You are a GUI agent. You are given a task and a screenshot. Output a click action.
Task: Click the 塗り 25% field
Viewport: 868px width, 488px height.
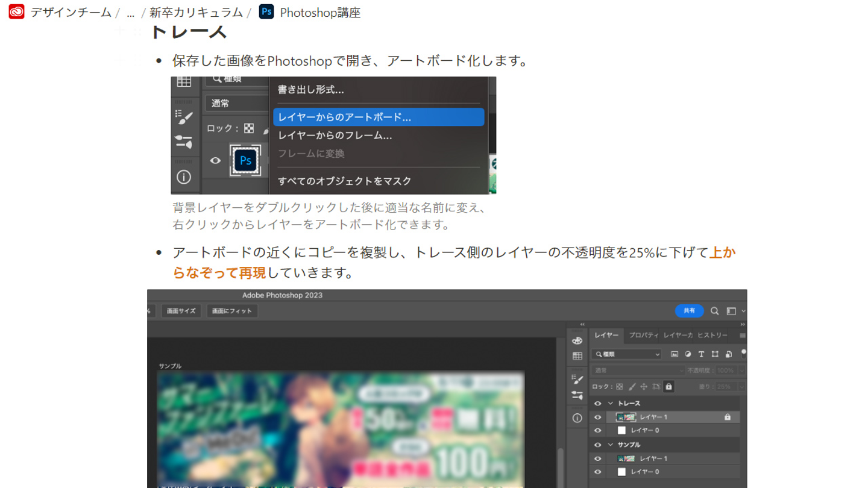pos(726,387)
